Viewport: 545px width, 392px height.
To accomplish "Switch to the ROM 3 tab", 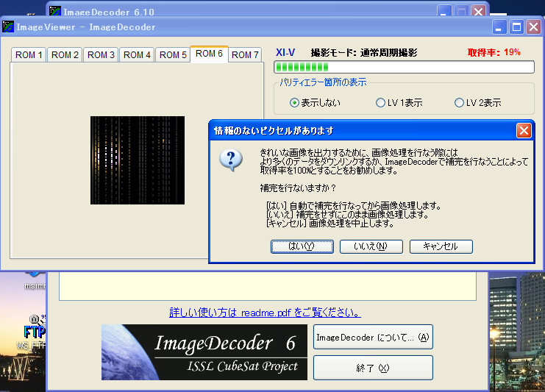I will pyautogui.click(x=101, y=55).
